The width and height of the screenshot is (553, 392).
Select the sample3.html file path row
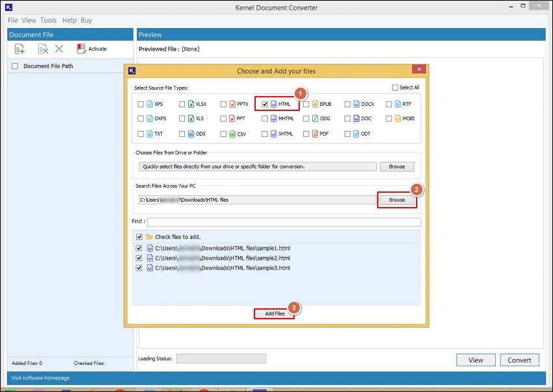pyautogui.click(x=223, y=268)
